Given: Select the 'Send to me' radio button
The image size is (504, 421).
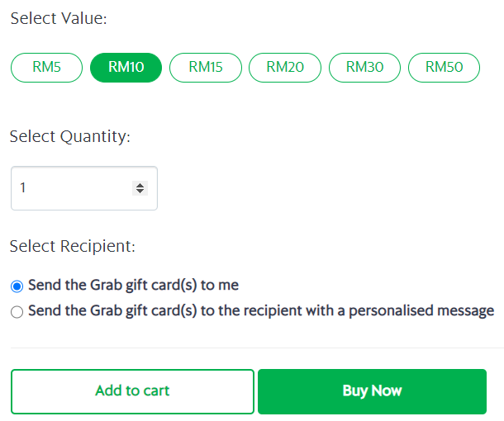Looking at the screenshot, I should tap(17, 286).
